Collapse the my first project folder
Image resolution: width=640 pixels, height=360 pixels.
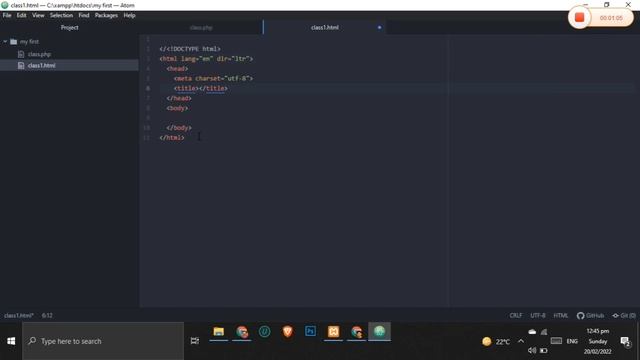pyautogui.click(x=5, y=42)
